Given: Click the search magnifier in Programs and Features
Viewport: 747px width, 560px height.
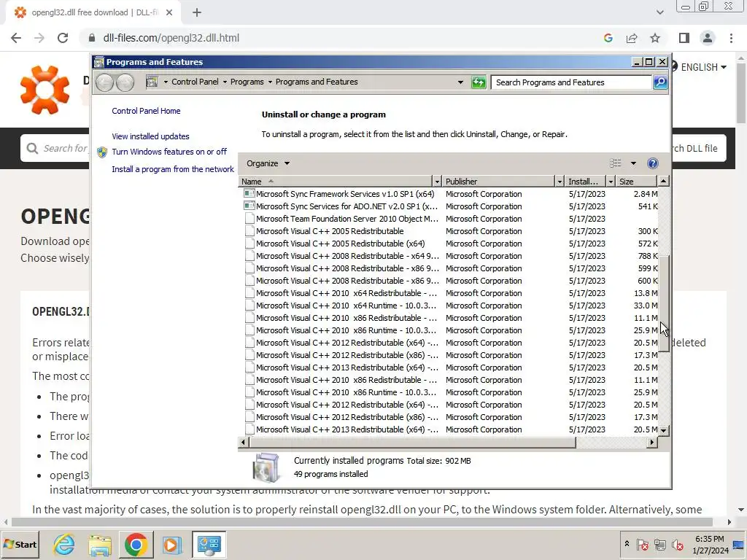Looking at the screenshot, I should tap(659, 82).
